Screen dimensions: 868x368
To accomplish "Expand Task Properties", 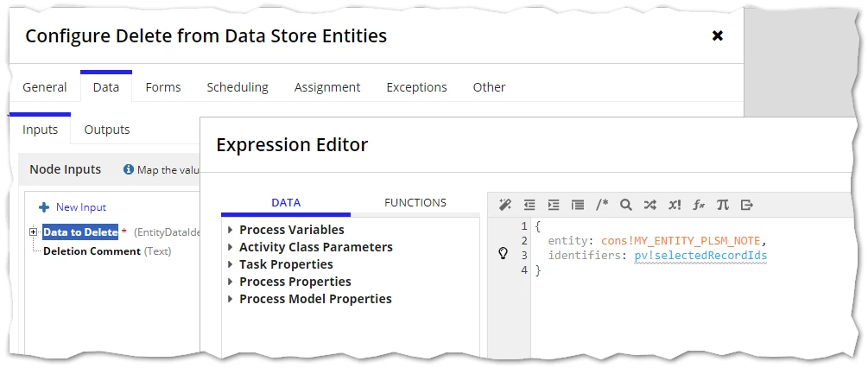I will (231, 264).
